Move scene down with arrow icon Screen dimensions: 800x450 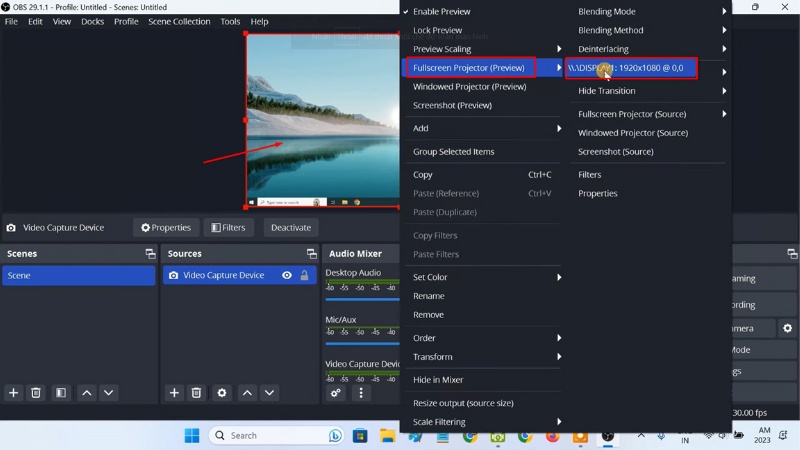[x=109, y=393]
